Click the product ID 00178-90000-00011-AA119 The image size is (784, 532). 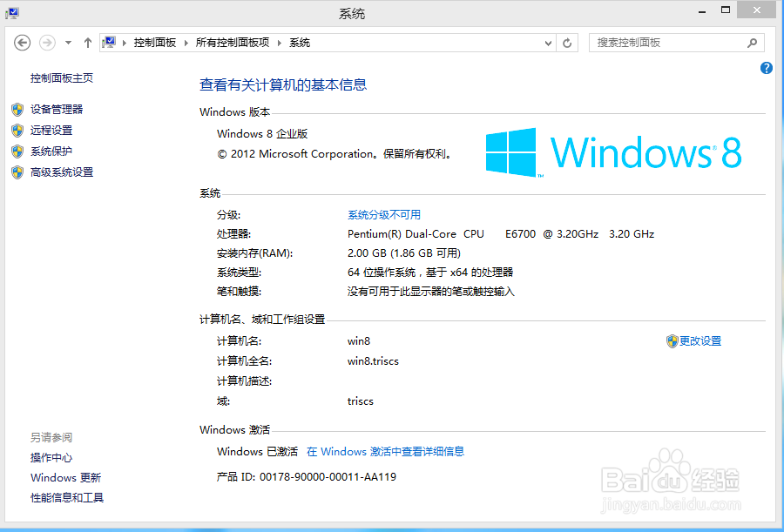click(328, 477)
